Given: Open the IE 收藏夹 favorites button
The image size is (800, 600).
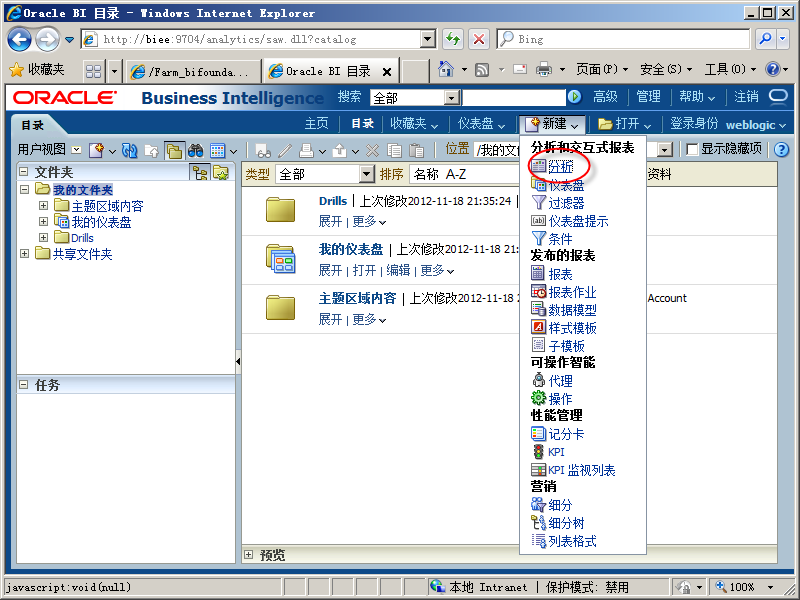Looking at the screenshot, I should click(37, 69).
